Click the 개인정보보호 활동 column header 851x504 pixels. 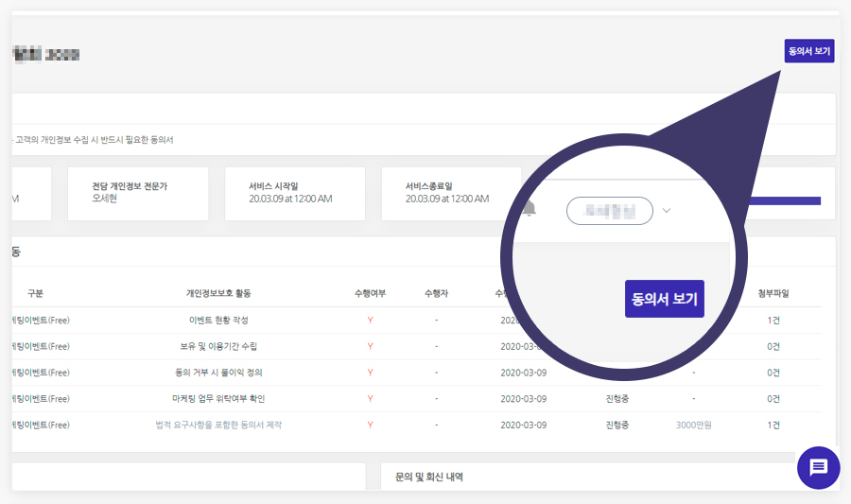coord(218,293)
